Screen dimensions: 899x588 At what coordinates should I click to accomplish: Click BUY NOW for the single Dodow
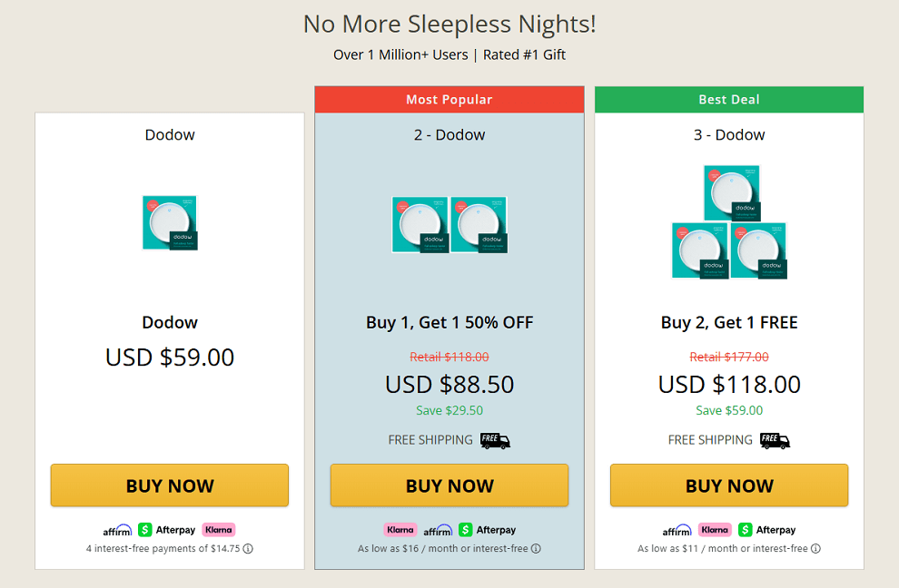pos(169,485)
